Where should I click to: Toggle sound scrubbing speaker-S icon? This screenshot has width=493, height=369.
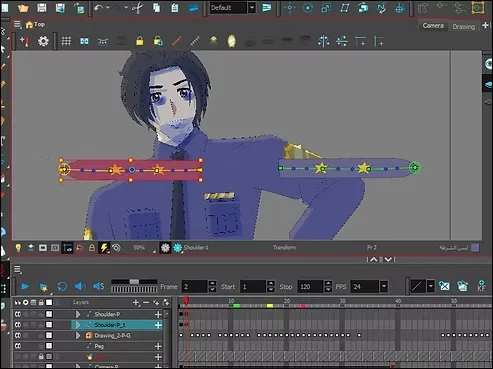99,286
